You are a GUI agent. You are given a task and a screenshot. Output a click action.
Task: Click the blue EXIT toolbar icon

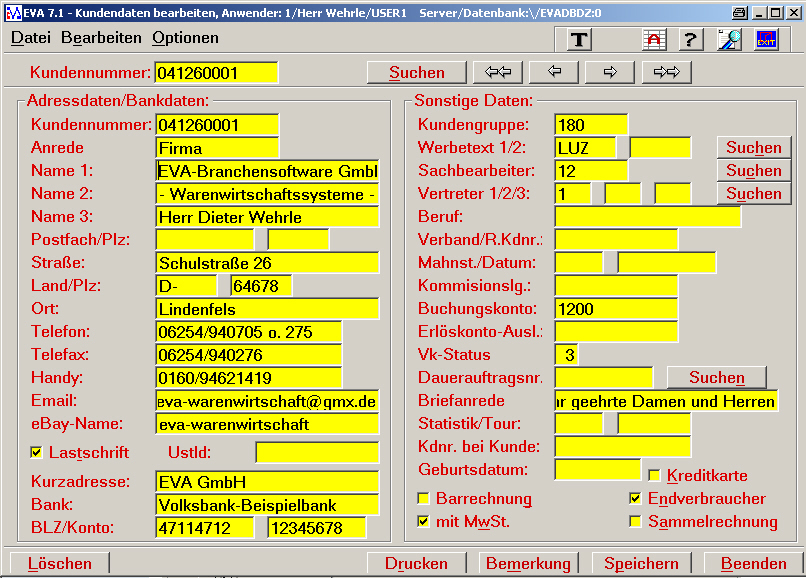click(766, 40)
